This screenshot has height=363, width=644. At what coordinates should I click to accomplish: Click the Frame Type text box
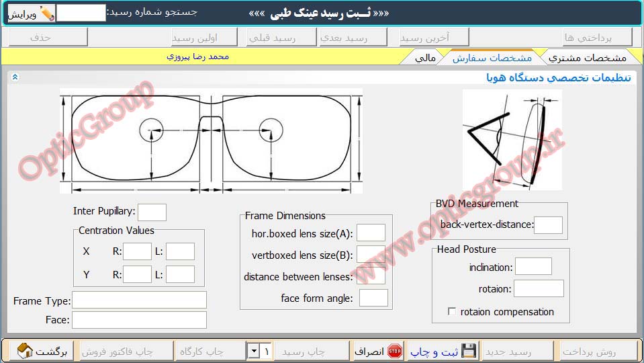139,300
